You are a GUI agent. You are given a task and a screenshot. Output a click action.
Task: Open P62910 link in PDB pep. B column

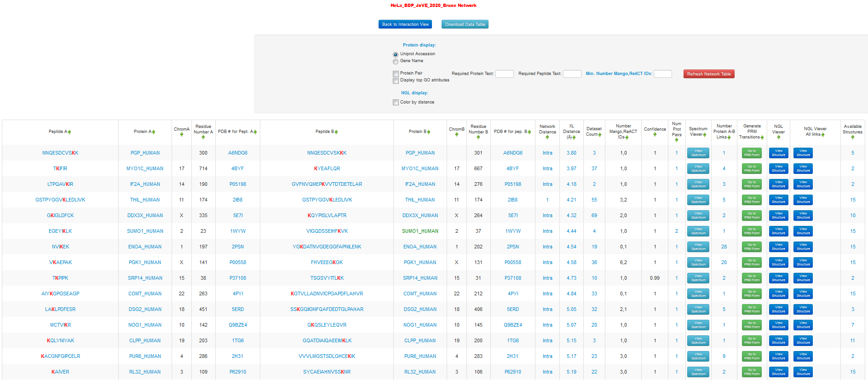513,372
